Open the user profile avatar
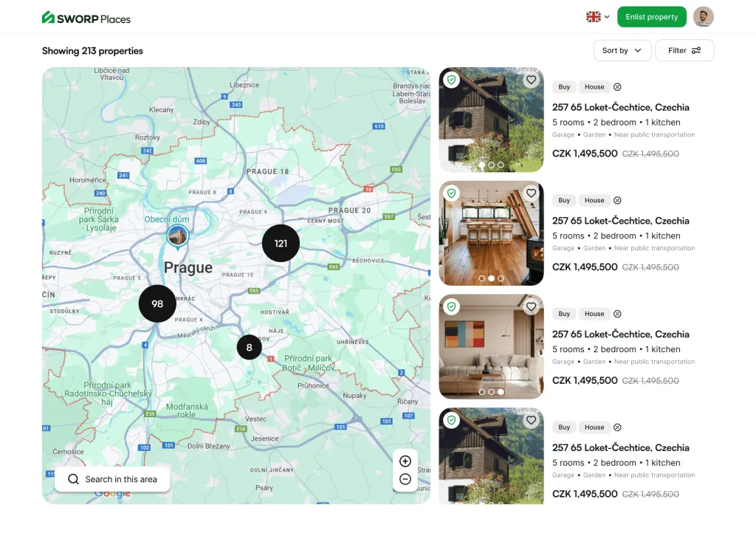756x550 pixels. tap(704, 17)
